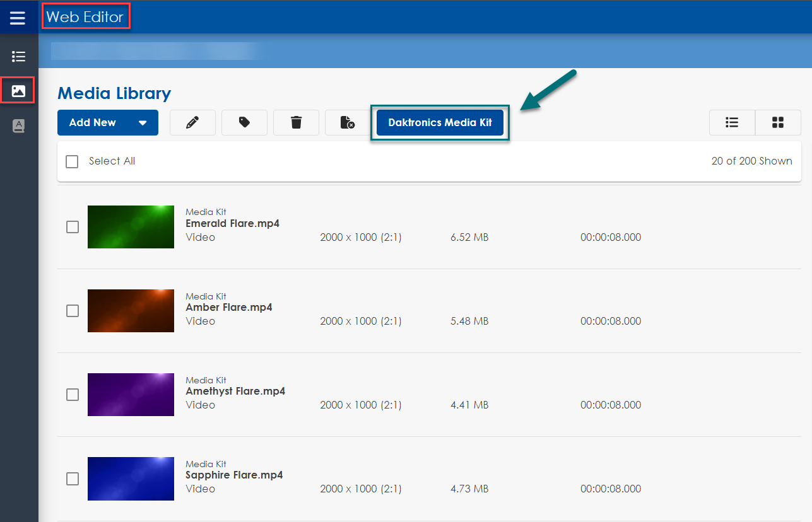This screenshot has width=812, height=522.
Task: Open the fonts icon in sidebar
Action: point(18,126)
